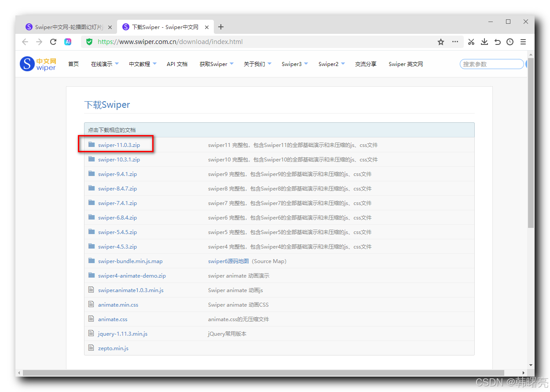Click folder icon next to swiper-10.3.1.zip

tap(92, 159)
